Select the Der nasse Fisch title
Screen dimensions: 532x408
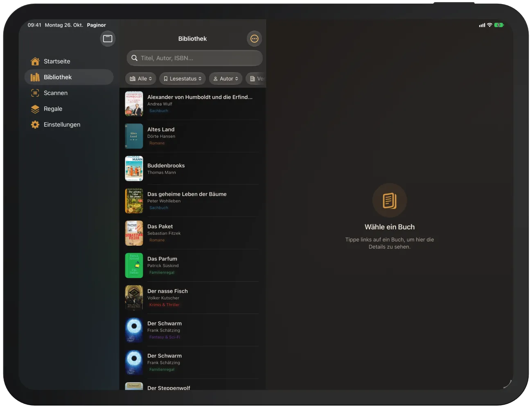tap(168, 291)
